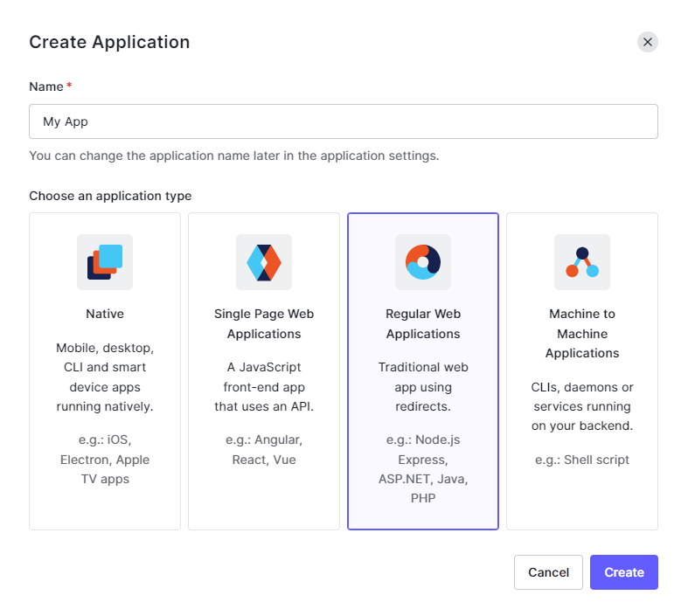The height and width of the screenshot is (616, 688).
Task: Click 'e.g.: Node.js Express, ASP.NET' text
Action: click(423, 468)
